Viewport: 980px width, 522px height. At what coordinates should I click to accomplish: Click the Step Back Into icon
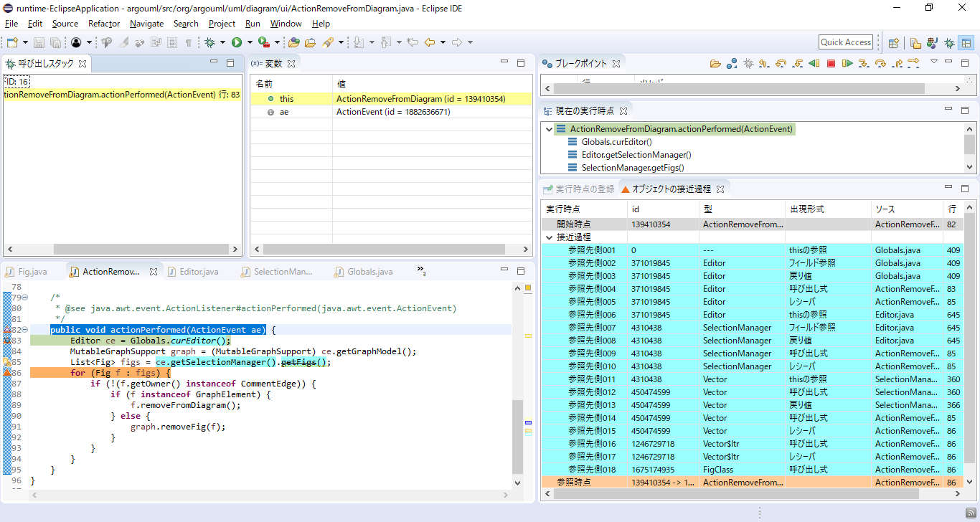797,63
